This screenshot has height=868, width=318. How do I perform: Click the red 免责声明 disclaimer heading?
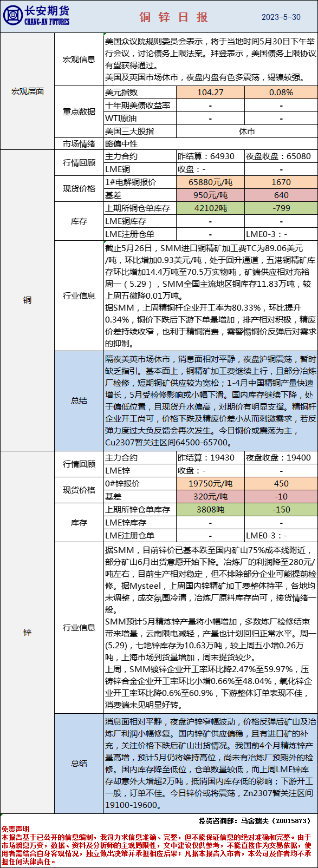tap(15, 829)
